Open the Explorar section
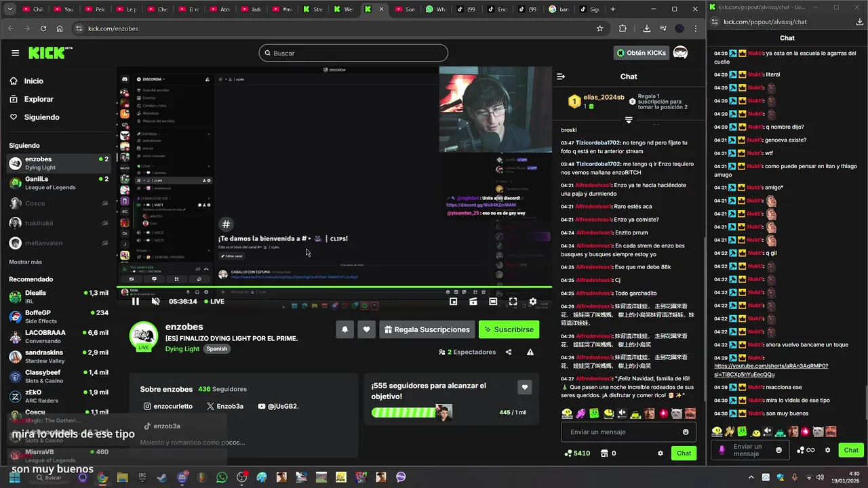 [x=38, y=99]
